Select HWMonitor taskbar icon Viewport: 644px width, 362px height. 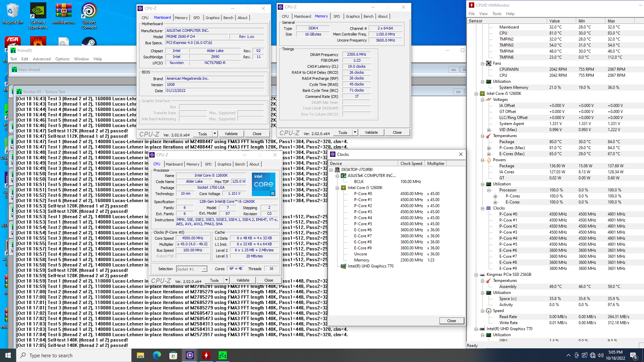coord(206,355)
